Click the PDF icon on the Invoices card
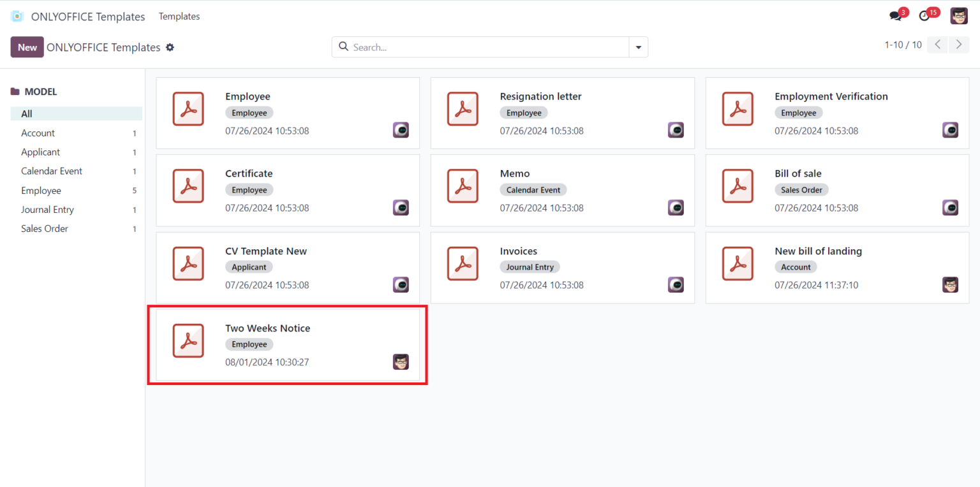Viewport: 980px width, 487px height. click(463, 263)
